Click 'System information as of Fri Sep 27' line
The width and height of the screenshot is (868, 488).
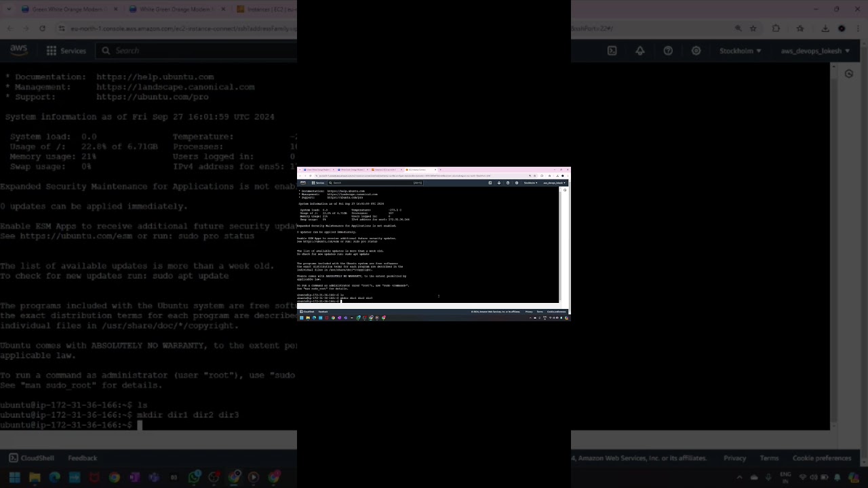140,117
